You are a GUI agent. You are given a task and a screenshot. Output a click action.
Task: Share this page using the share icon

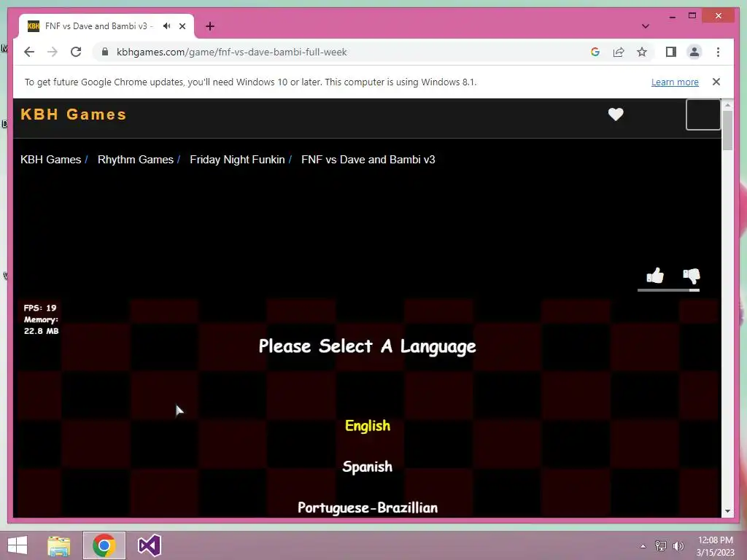tap(619, 52)
